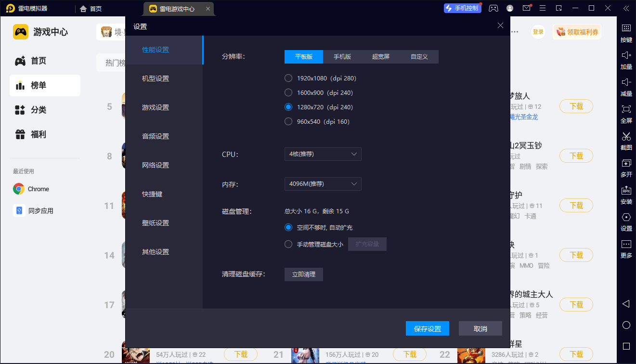636x364 pixels.
Task: Toggle fullscreen with the 全屏 icon
Action: (626, 115)
